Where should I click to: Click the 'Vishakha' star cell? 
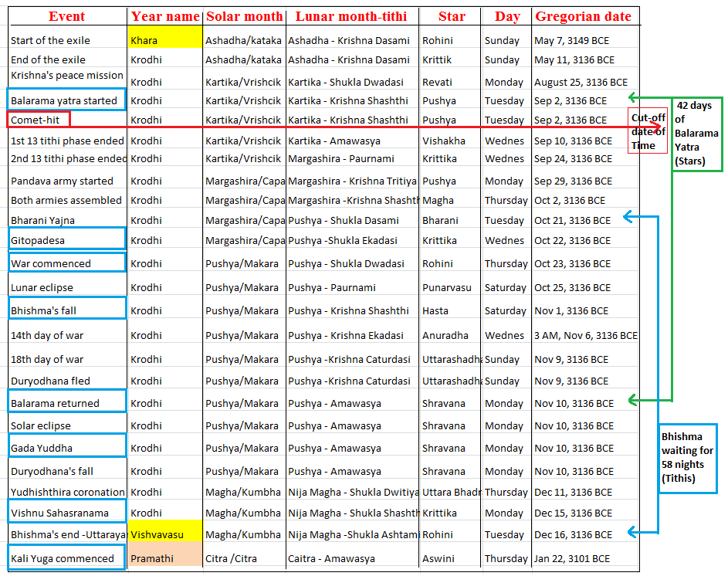click(x=443, y=141)
